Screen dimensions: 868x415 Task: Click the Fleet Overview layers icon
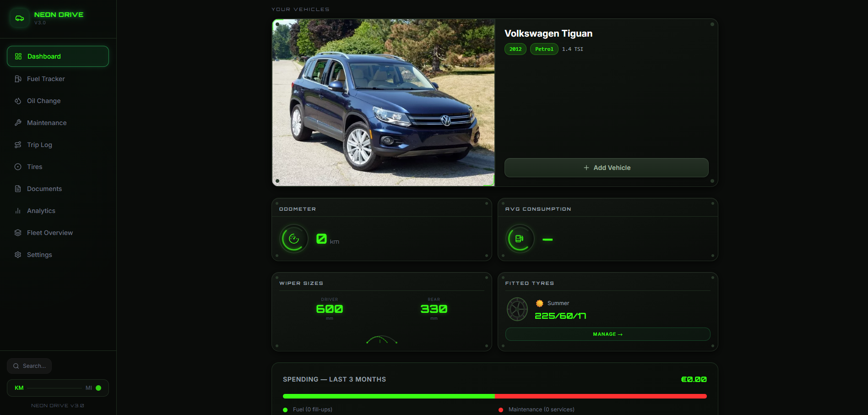(18, 233)
